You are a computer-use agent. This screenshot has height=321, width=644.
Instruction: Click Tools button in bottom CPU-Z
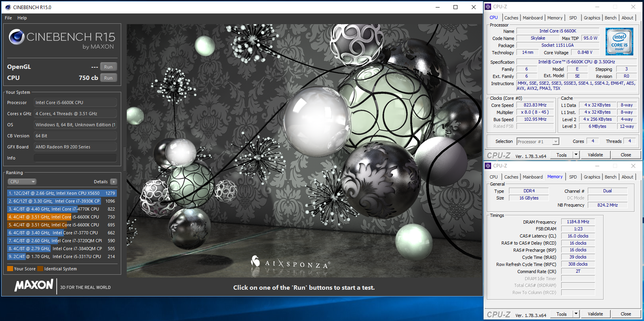(x=562, y=314)
